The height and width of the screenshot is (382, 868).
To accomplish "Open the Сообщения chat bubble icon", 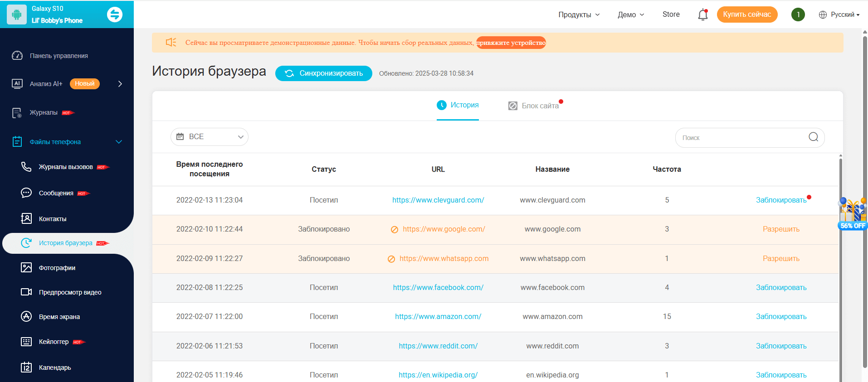I will [26, 193].
